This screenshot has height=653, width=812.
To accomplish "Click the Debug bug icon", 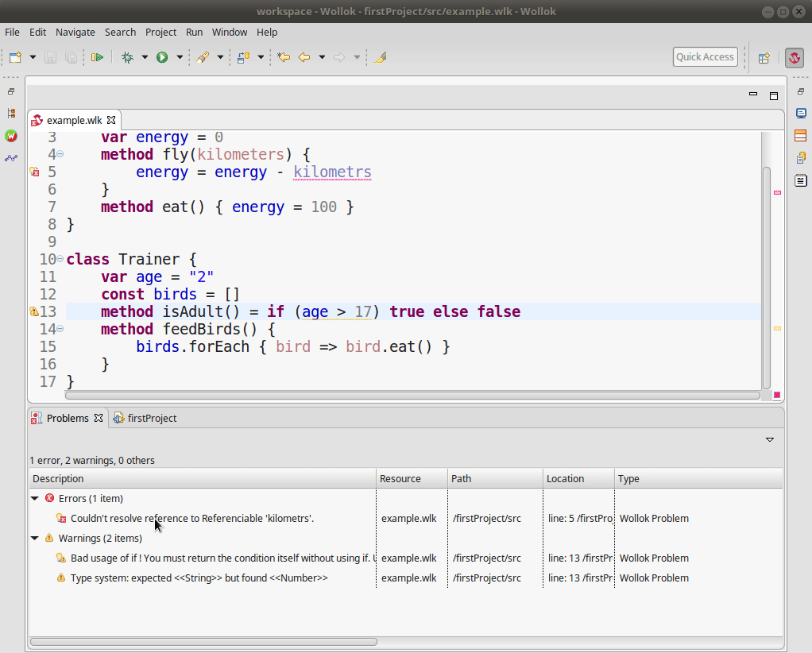I will (127, 57).
